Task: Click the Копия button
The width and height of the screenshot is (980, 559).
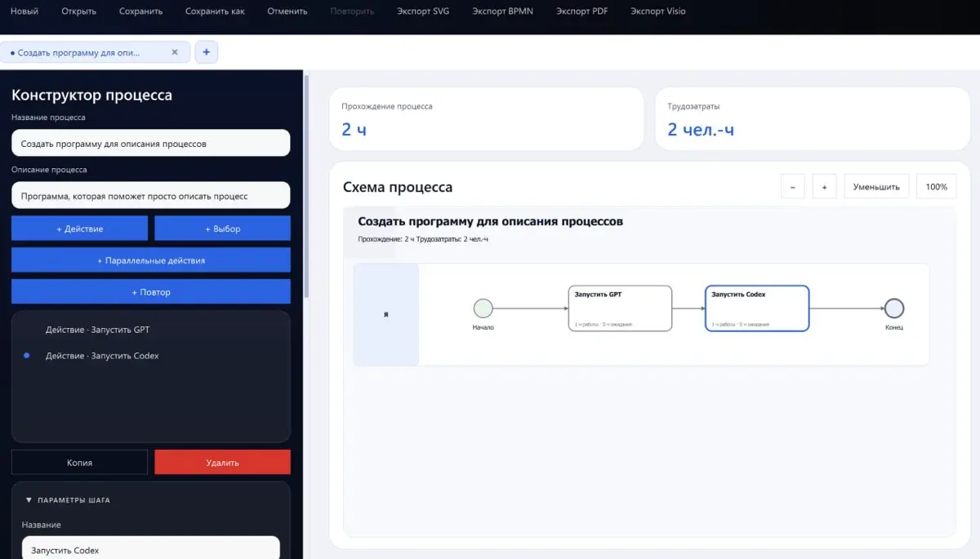Action: click(80, 462)
